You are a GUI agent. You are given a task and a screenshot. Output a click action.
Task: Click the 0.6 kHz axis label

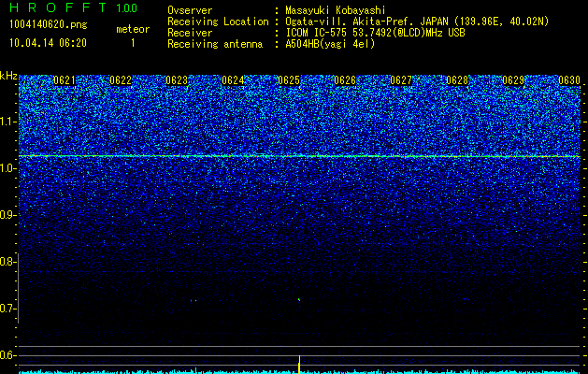pyautogui.click(x=7, y=355)
